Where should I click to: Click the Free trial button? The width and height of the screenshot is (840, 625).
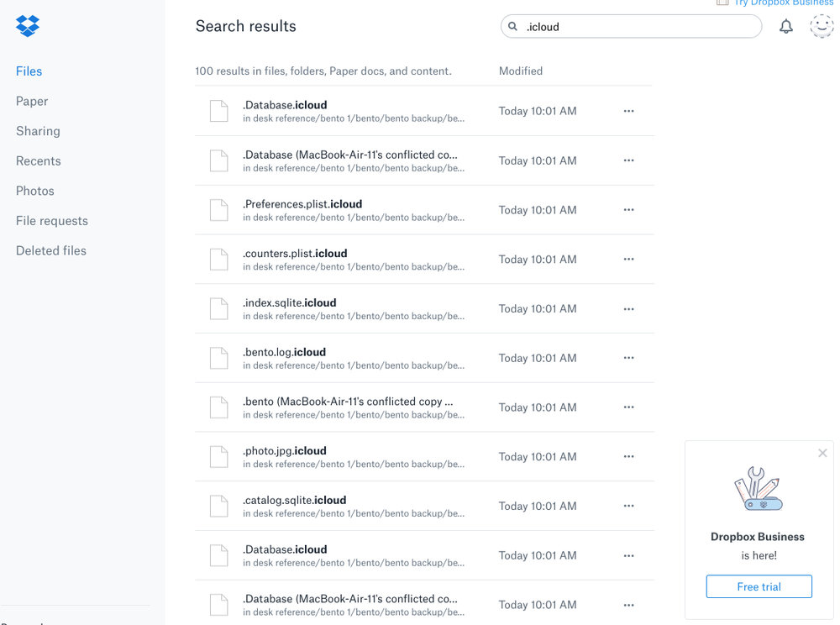[759, 586]
